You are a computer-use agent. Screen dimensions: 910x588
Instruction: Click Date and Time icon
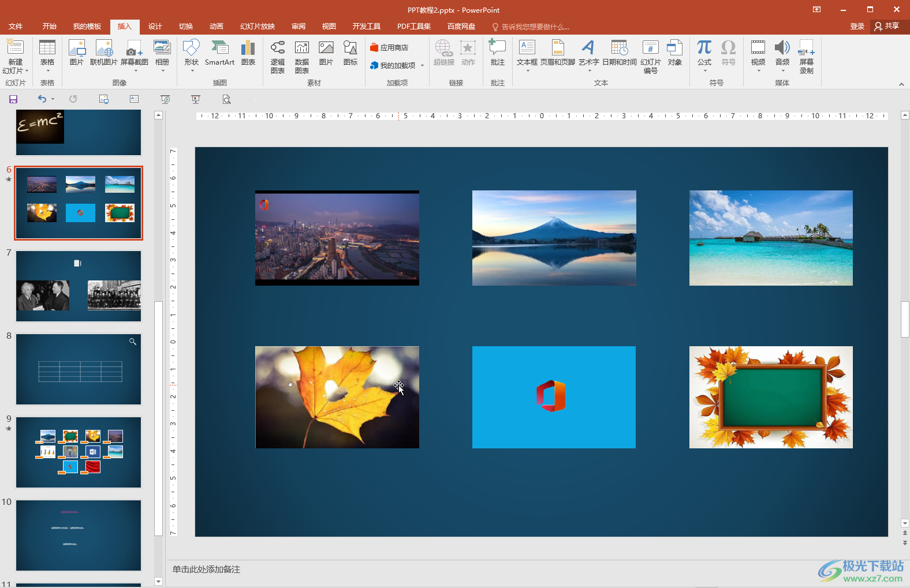(x=620, y=53)
